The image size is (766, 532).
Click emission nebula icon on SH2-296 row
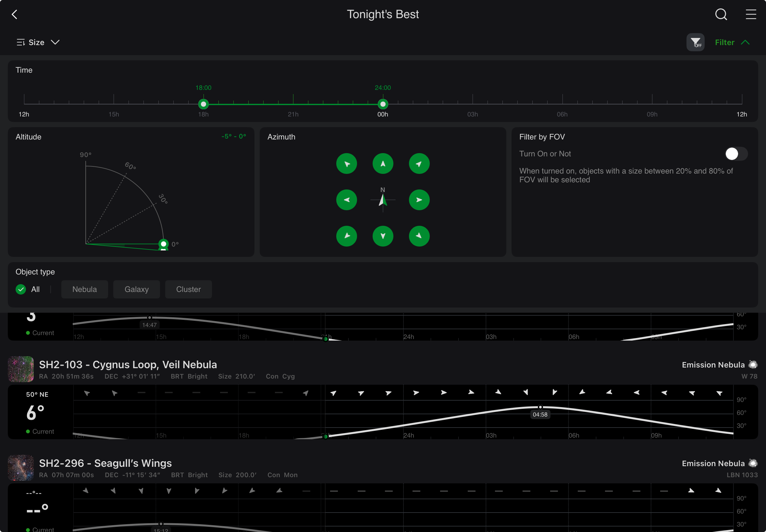[x=753, y=463]
